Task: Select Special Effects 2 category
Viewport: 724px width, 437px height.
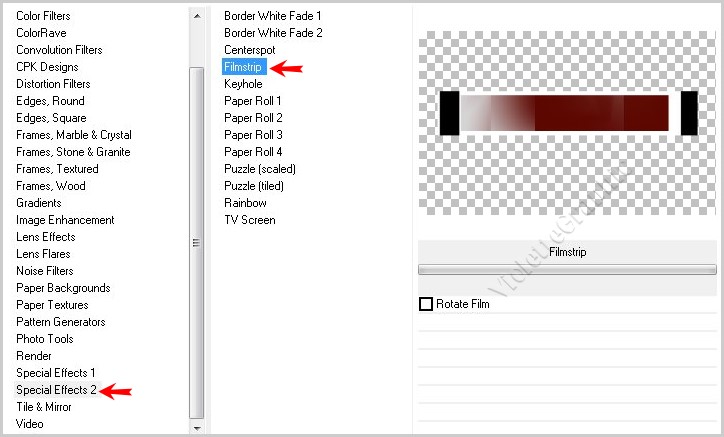Action: [56, 390]
